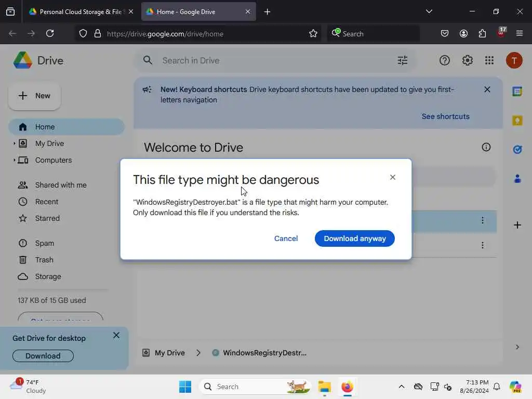Click See shortcuts link

click(x=445, y=116)
